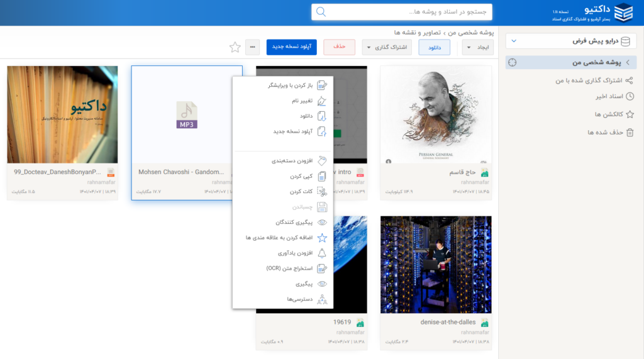The height and width of the screenshot is (359, 644).
Task: Click the drive database icon
Action: 625,41
